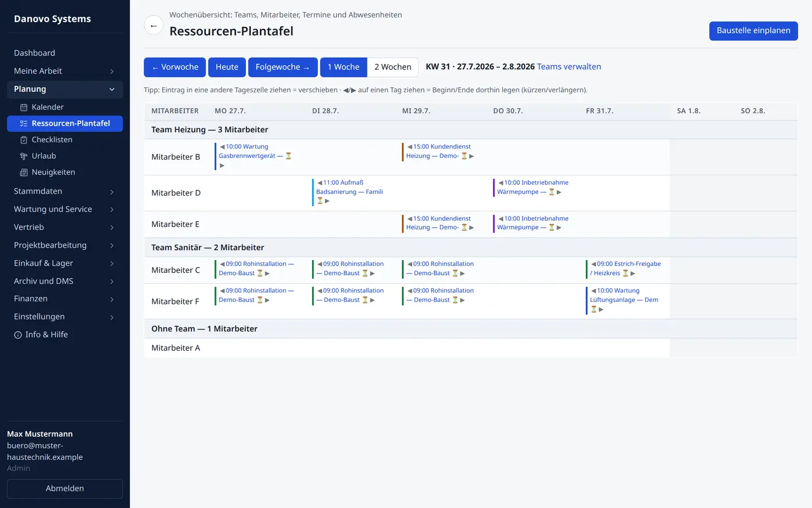Expand the Projektbearbeitung section
The height and width of the screenshot is (508, 812).
pyautogui.click(x=65, y=246)
